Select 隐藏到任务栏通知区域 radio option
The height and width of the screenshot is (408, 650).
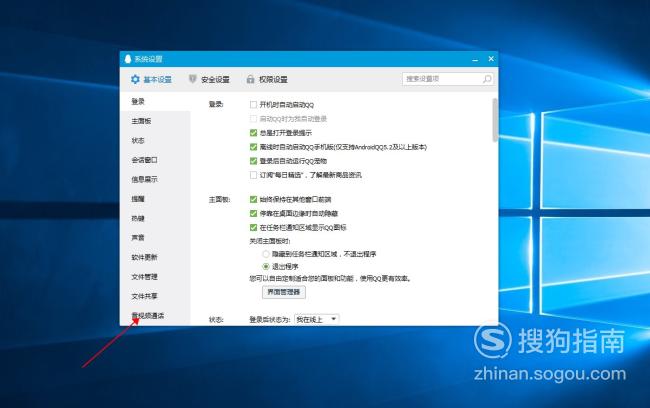point(266,254)
